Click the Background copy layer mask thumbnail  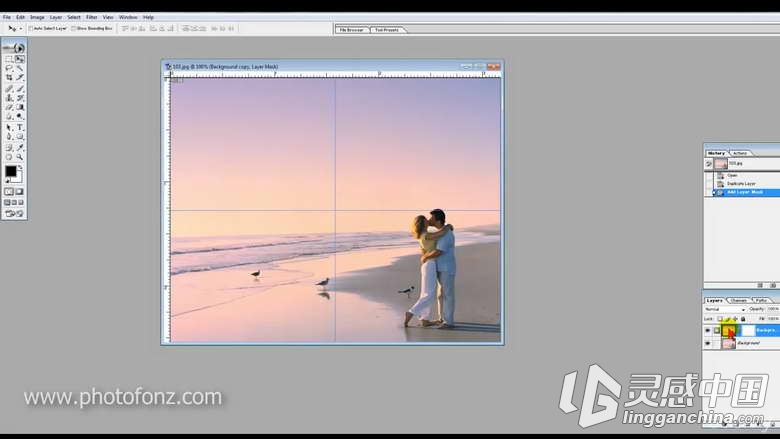click(x=749, y=330)
